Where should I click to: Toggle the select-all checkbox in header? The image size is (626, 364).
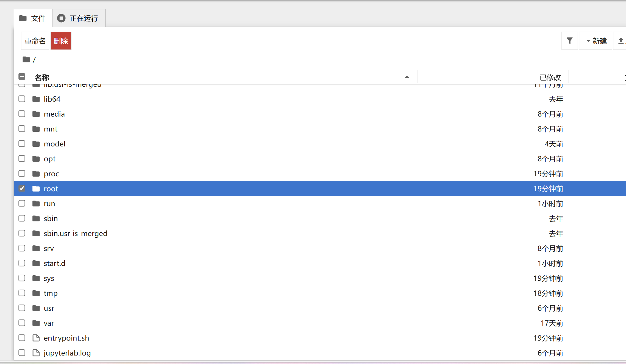point(22,77)
